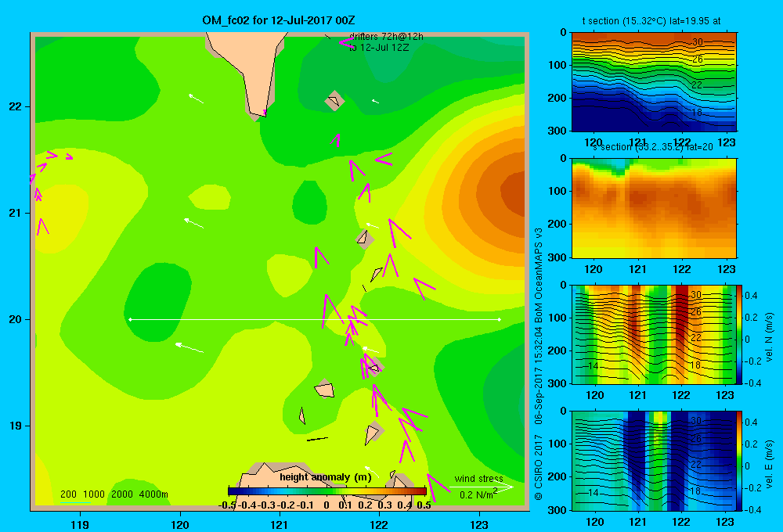The image size is (783, 532).
Task: Click the '14' contour label in vel. N panel
Action: point(593,366)
